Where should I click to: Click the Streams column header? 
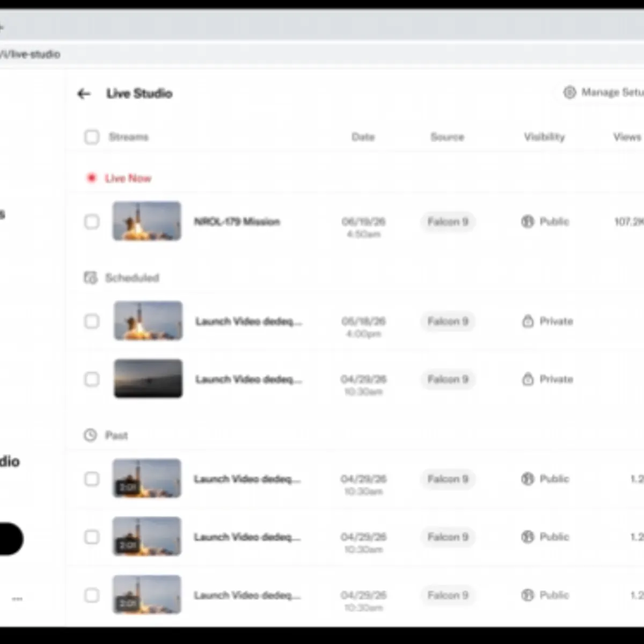tap(128, 137)
